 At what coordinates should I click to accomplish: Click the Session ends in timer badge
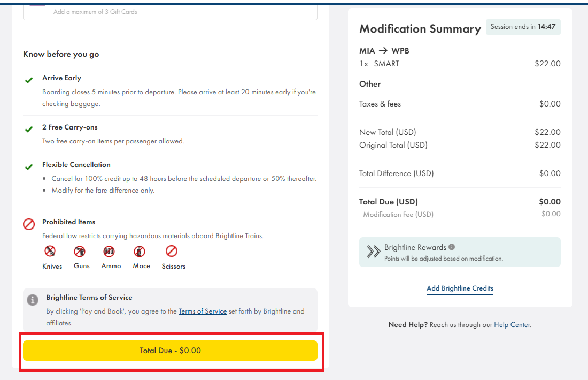point(523,27)
